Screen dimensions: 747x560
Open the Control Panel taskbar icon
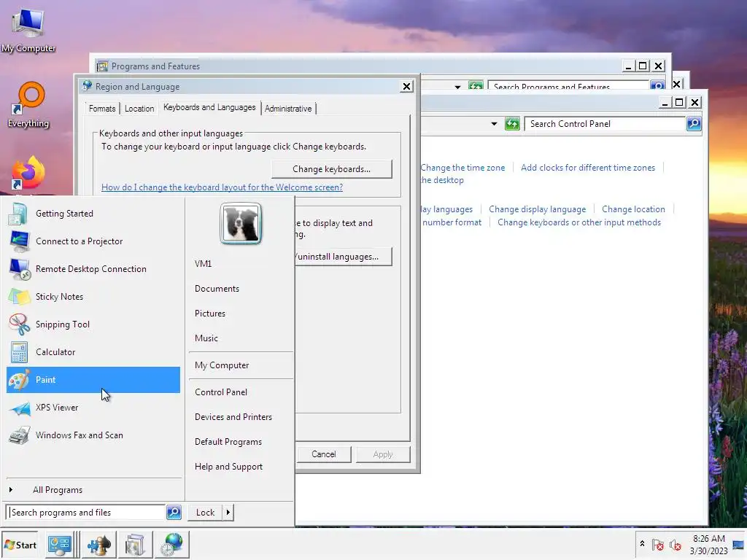(60, 545)
